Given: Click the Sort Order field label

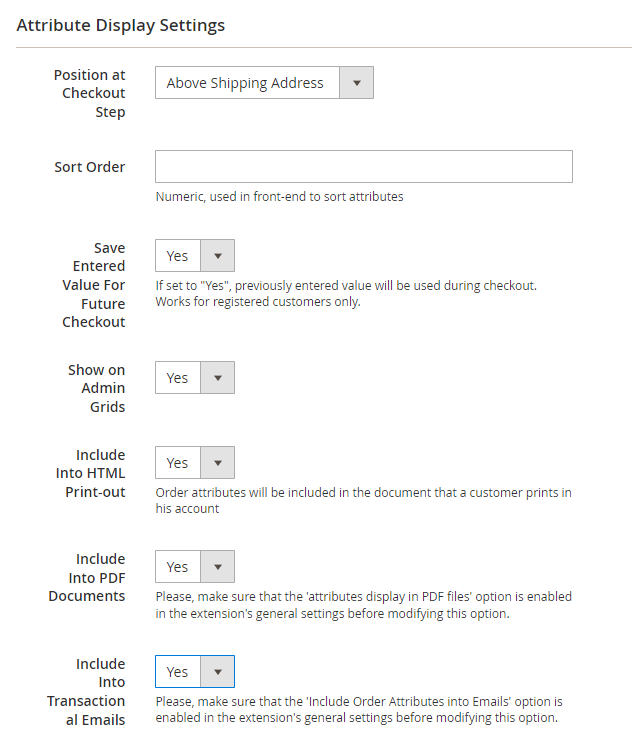Looking at the screenshot, I should pos(90,167).
